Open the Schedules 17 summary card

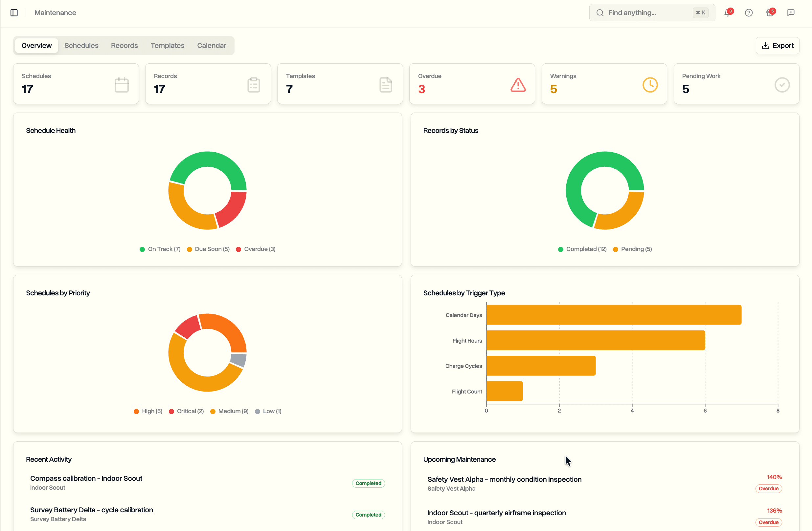coord(76,83)
